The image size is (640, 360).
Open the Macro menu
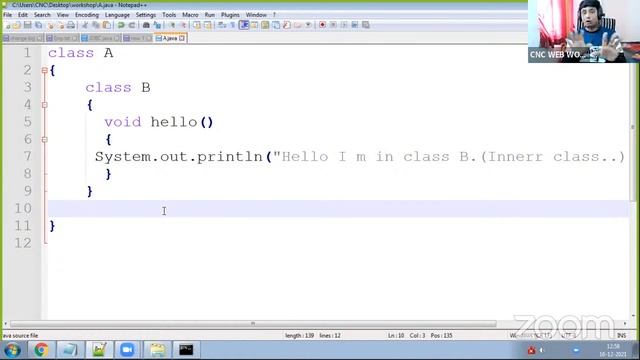pyautogui.click(x=190, y=15)
